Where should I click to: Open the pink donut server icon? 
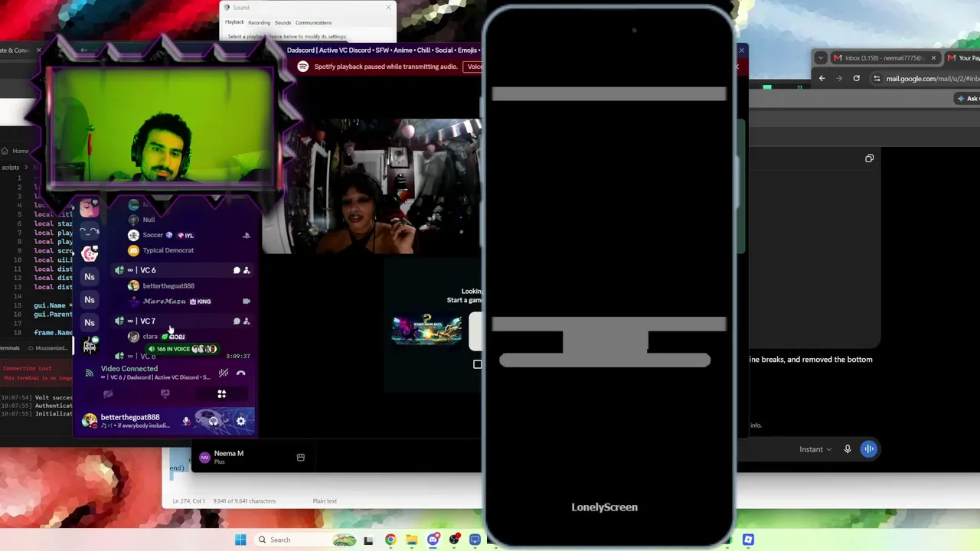pyautogui.click(x=90, y=254)
